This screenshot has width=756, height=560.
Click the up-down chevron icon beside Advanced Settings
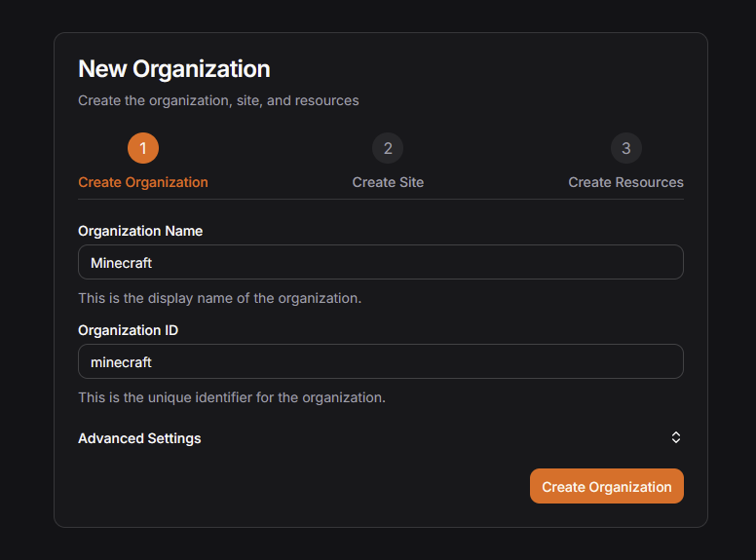coord(676,438)
